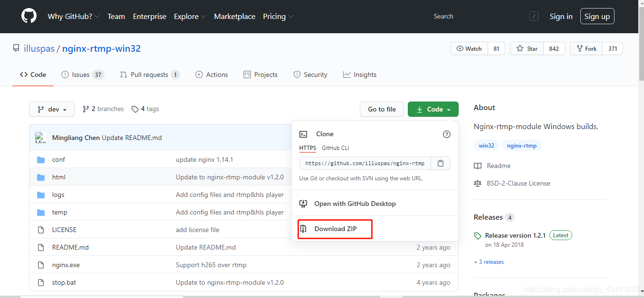Open Enterprise in the top navigation

coord(150,16)
